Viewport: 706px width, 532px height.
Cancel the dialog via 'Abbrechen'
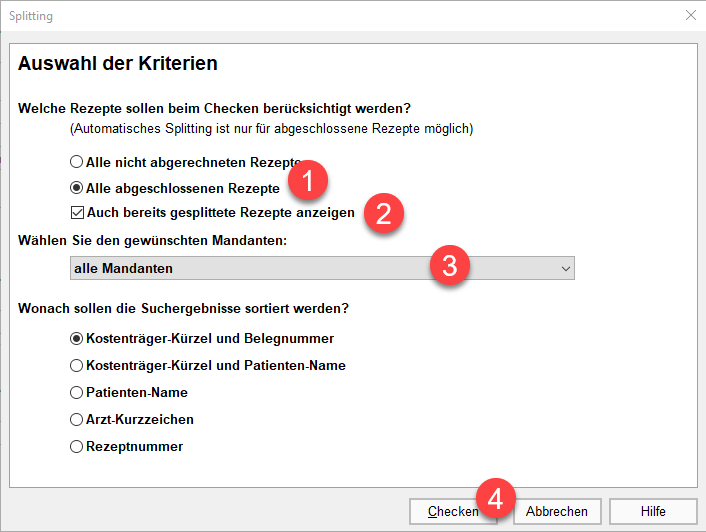click(x=557, y=511)
